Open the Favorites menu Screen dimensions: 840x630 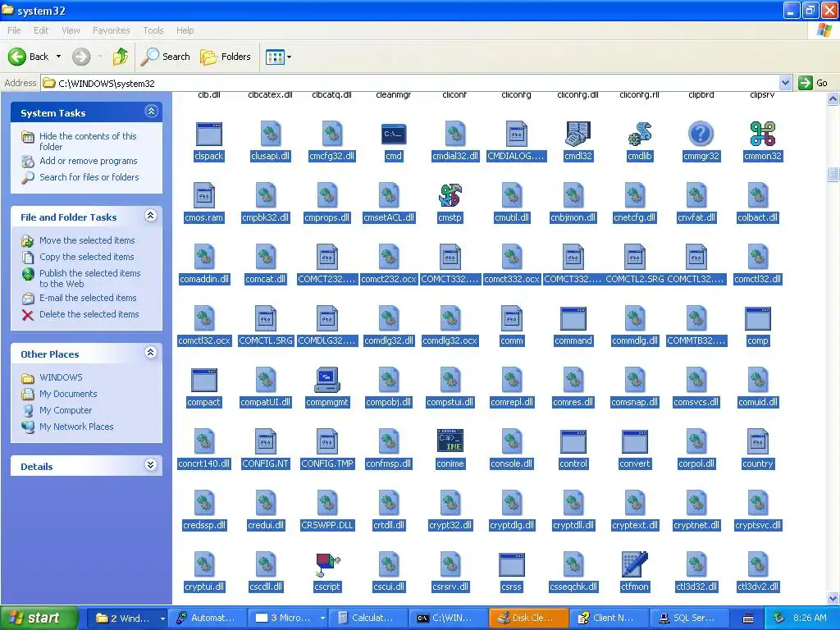pos(111,30)
